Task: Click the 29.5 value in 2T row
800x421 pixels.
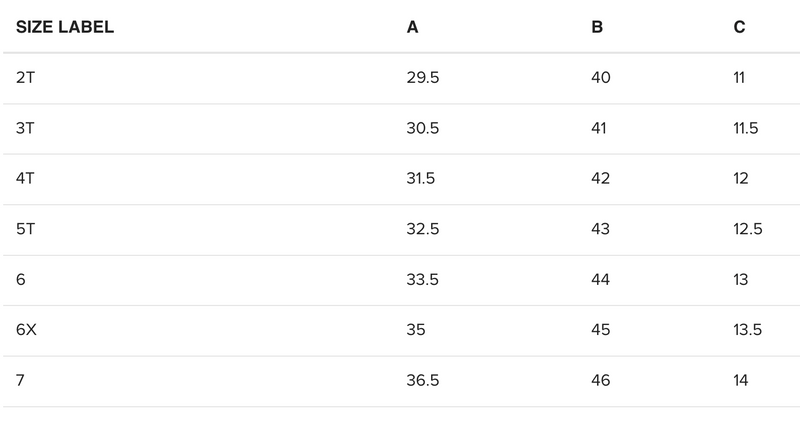Action: [423, 78]
